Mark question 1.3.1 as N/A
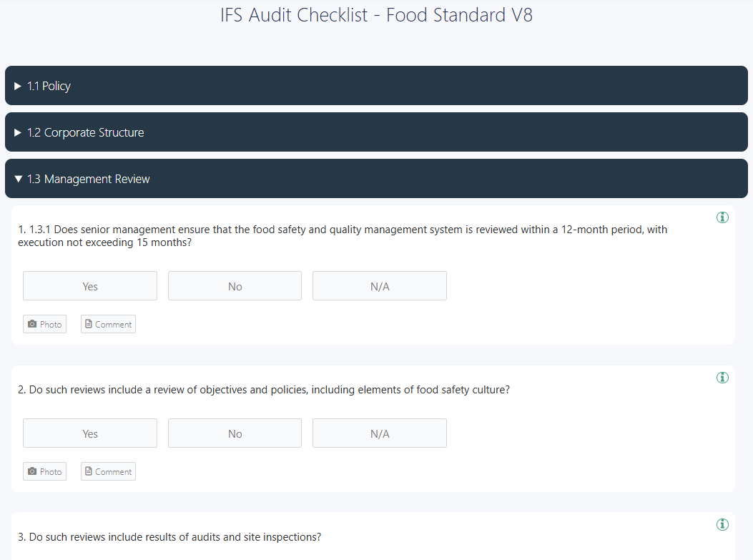 point(379,285)
